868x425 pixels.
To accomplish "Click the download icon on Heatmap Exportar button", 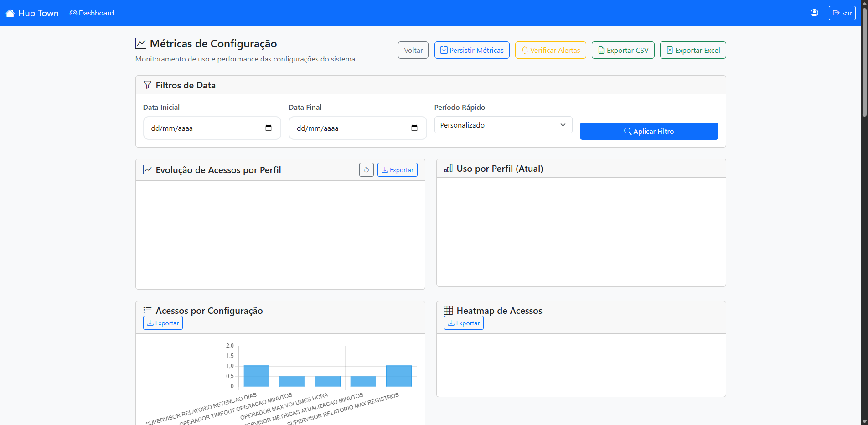I will tap(451, 323).
